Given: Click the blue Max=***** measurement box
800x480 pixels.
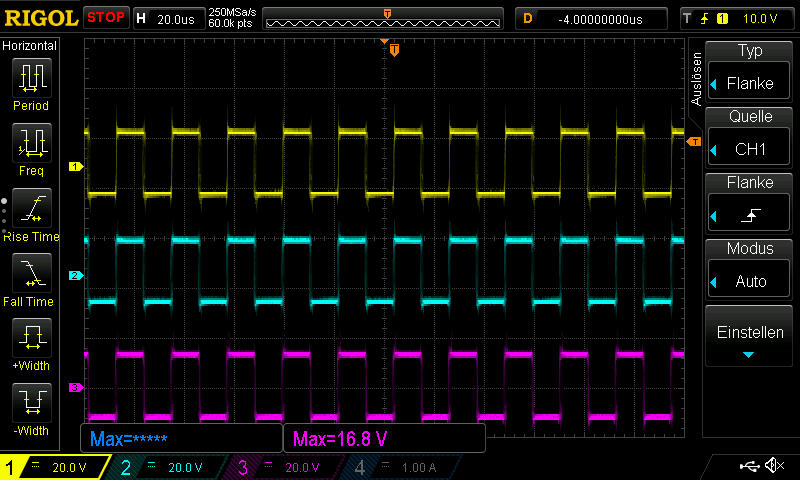Looking at the screenshot, I should (x=181, y=438).
